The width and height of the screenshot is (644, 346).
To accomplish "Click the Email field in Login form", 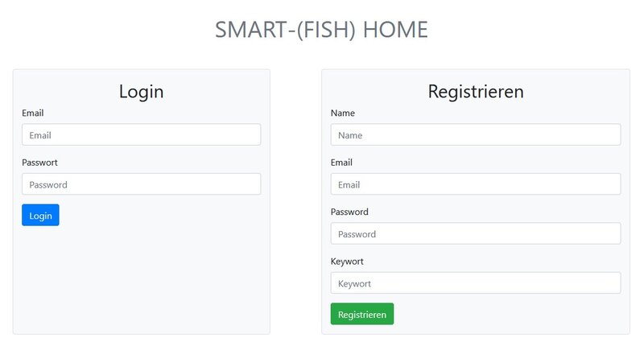I will (141, 134).
